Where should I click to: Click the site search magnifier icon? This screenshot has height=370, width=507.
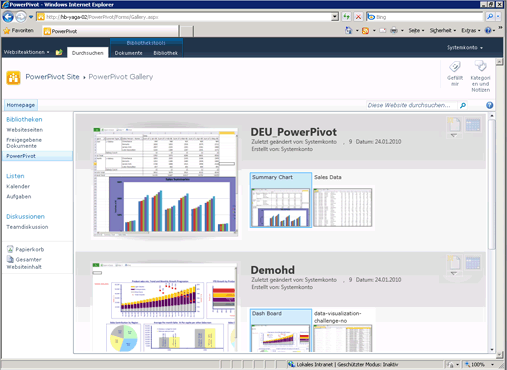point(463,105)
